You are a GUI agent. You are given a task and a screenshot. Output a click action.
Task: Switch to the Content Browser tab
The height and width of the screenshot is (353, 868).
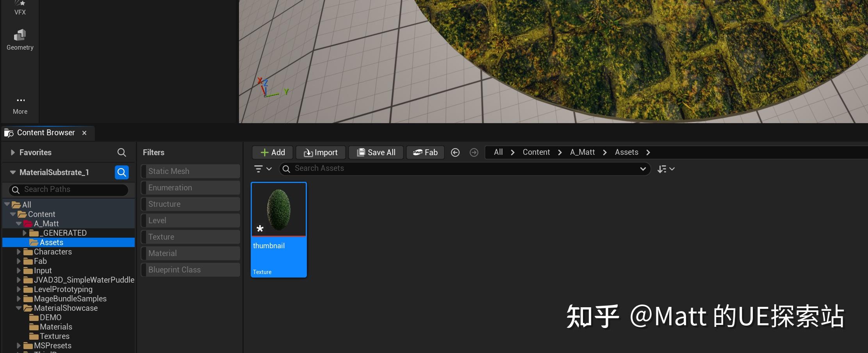[x=45, y=133]
